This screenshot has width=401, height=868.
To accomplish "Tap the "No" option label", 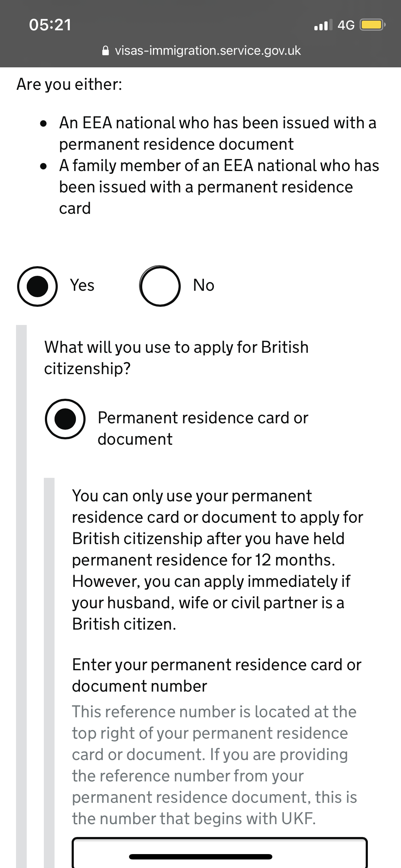I will pos(204,285).
